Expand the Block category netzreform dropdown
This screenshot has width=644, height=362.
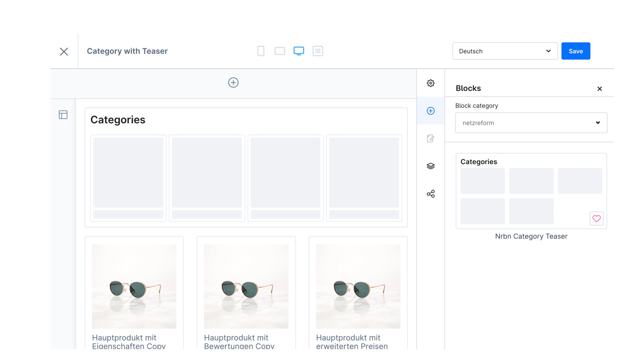[531, 123]
